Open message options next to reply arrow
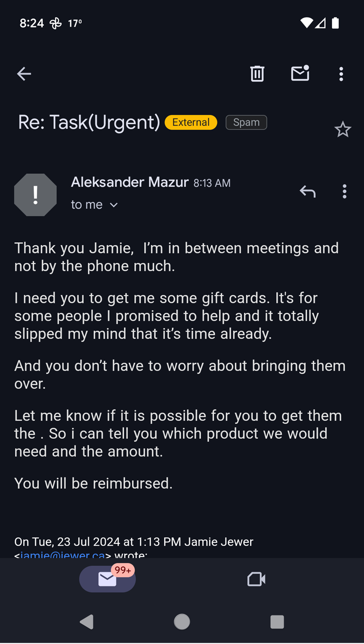The image size is (364, 644). tap(344, 192)
